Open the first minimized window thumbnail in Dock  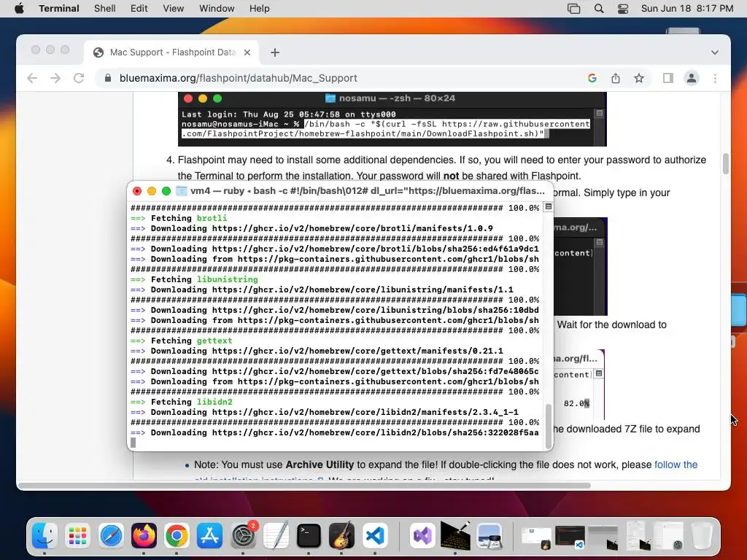pos(536,535)
